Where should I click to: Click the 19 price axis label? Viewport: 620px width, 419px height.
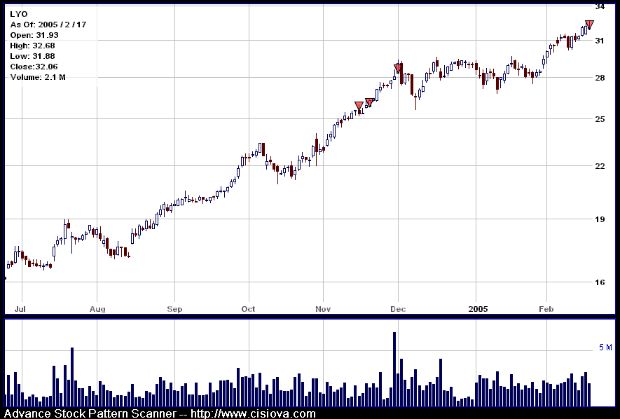click(x=600, y=219)
